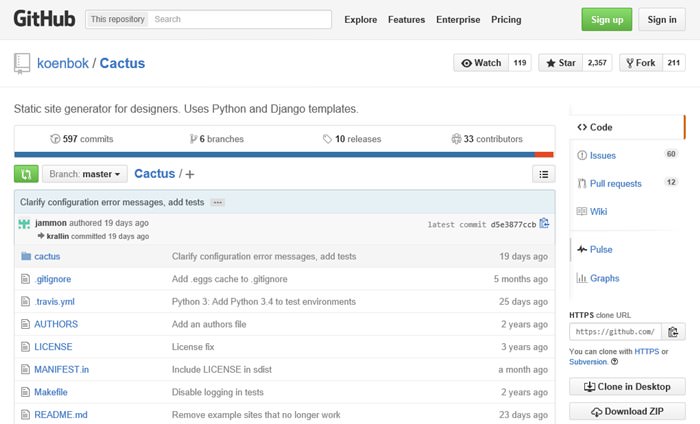Click the Issues circle icon in sidebar
Screen dimensions: 700x424
(582, 155)
